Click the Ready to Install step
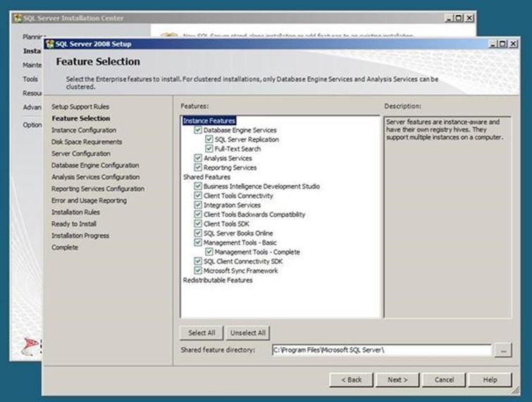Viewport: 532px width, 402px height. tap(74, 224)
